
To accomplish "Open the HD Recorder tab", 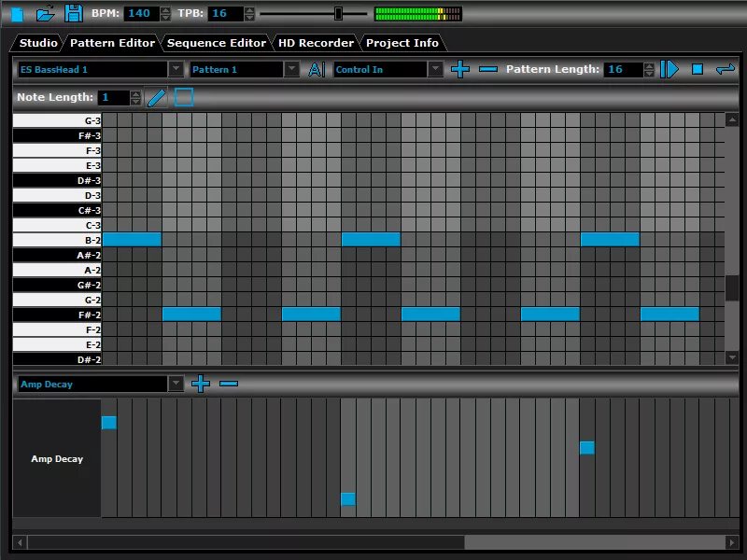I will tap(316, 43).
